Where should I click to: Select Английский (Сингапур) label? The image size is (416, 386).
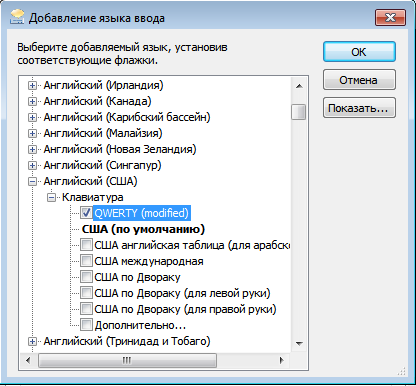click(x=102, y=165)
